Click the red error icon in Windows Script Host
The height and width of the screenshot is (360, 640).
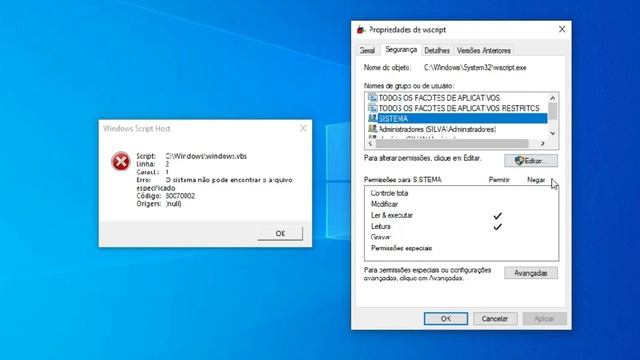[121, 161]
